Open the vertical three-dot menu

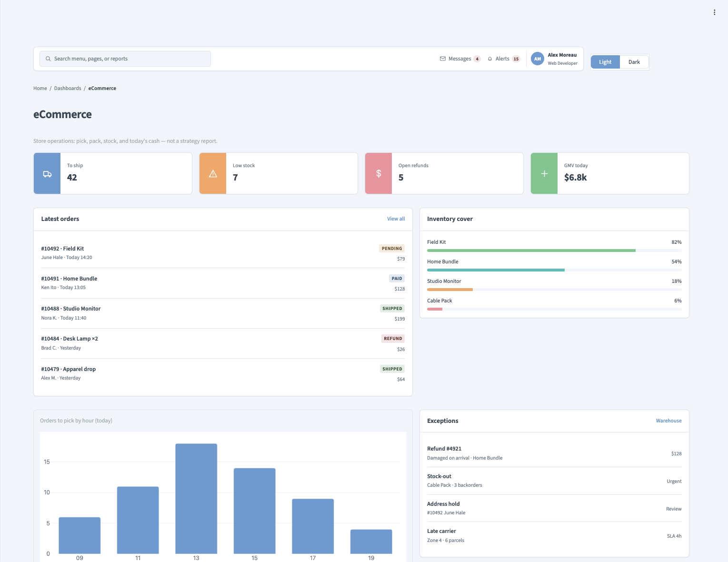(714, 12)
